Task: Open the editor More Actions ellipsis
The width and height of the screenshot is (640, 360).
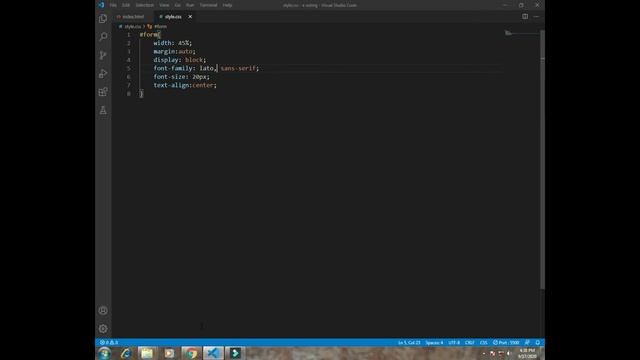Action: (536, 16)
